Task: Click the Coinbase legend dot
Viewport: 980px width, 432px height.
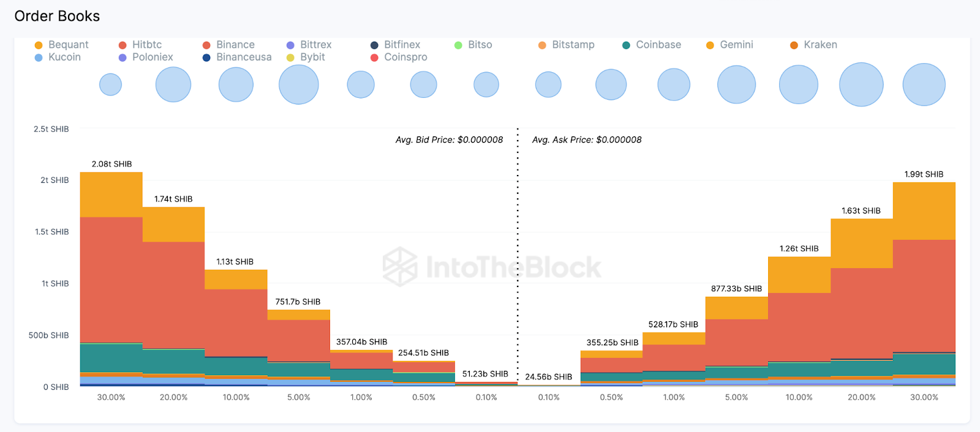Action: tap(627, 45)
